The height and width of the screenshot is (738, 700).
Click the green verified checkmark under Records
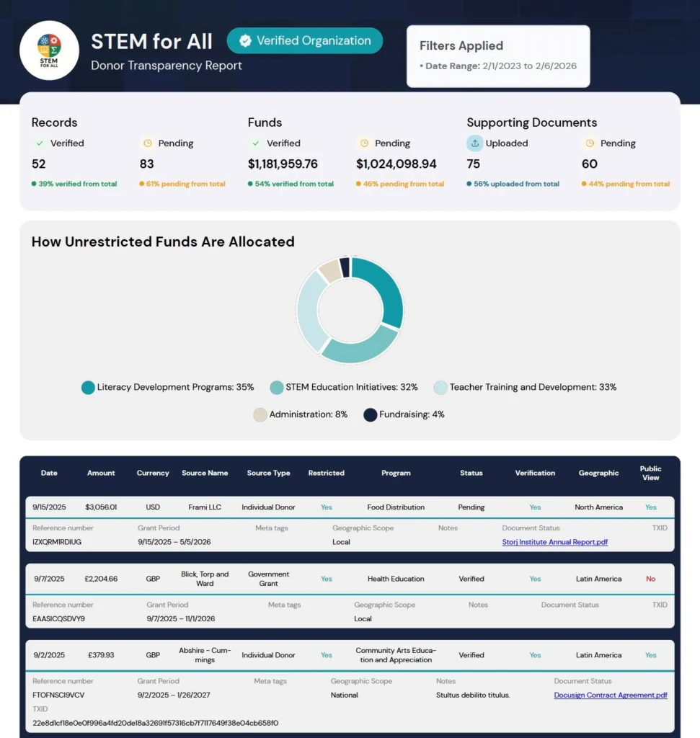(38, 143)
